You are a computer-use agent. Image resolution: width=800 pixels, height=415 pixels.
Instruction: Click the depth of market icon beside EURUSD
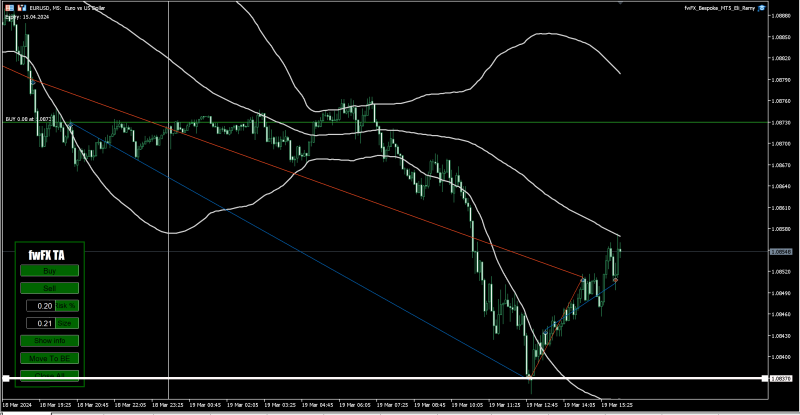[x=22, y=8]
